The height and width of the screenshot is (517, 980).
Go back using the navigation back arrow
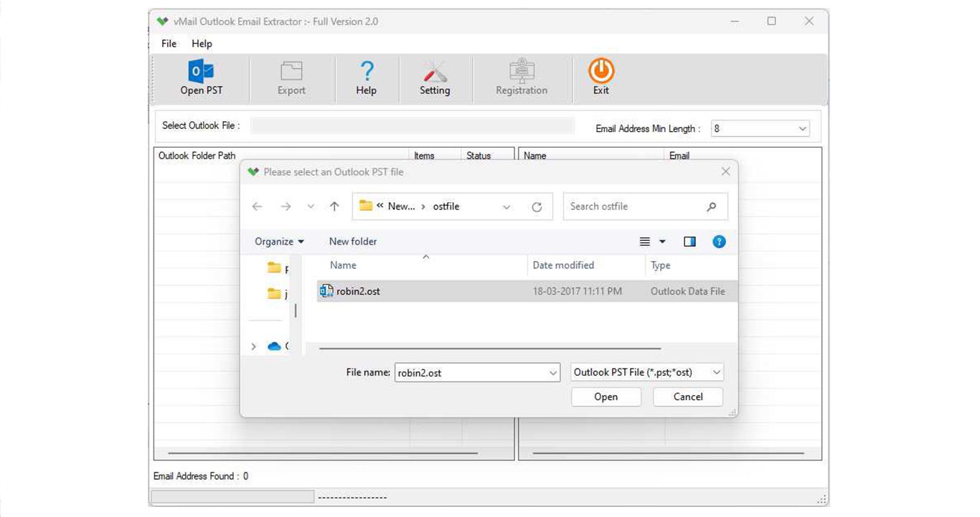point(257,206)
